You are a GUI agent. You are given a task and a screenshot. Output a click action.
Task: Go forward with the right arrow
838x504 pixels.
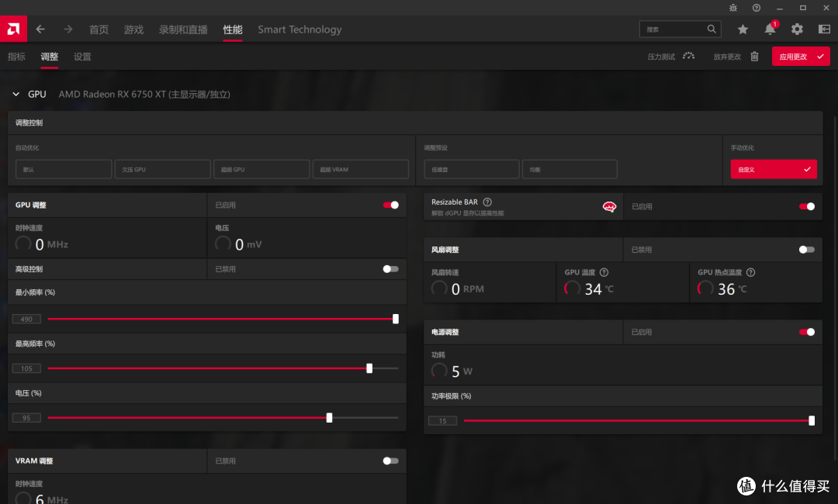[68, 29]
